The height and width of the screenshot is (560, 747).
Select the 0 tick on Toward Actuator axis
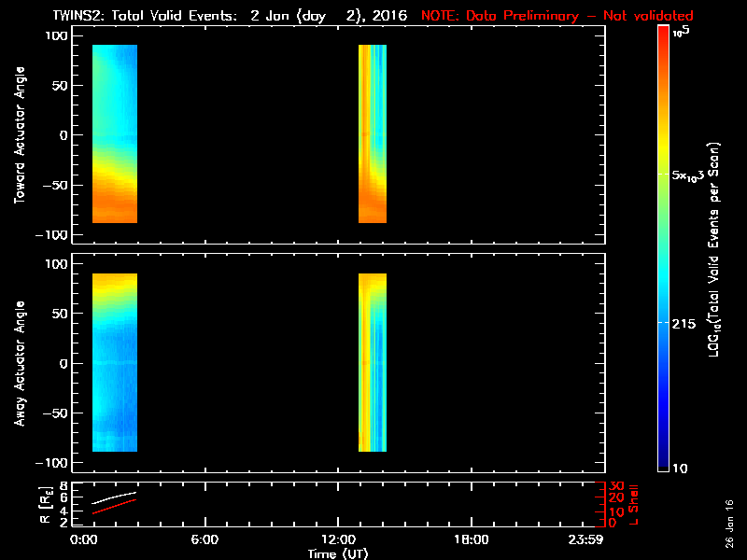[63, 135]
